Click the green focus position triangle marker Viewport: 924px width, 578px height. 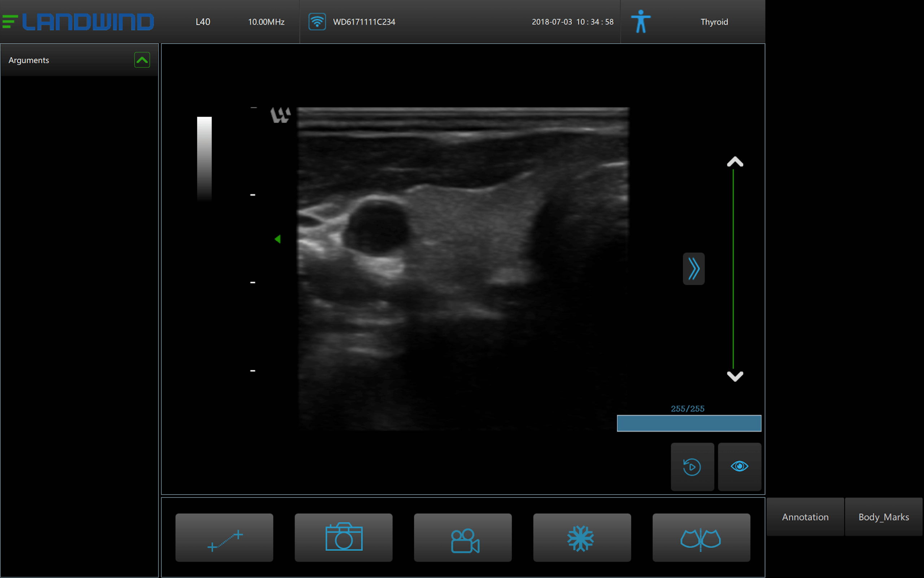[x=278, y=239]
